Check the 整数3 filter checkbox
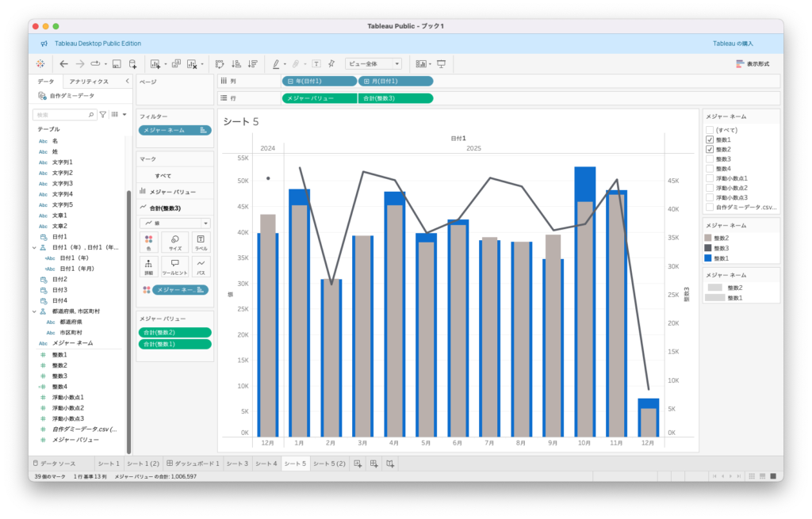 pyautogui.click(x=710, y=158)
